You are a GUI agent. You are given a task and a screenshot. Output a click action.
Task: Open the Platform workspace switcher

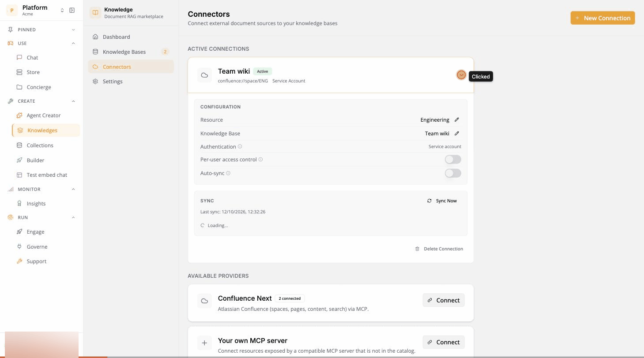[62, 10]
